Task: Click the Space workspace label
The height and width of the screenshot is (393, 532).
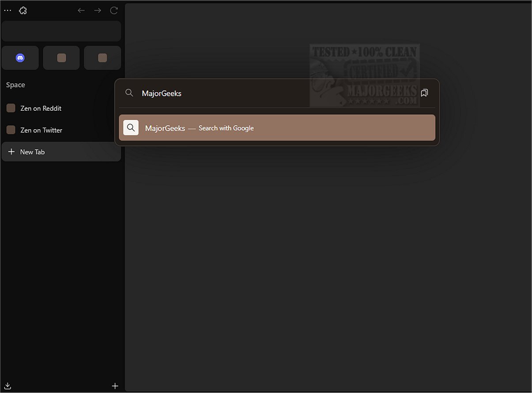Action: tap(15, 85)
